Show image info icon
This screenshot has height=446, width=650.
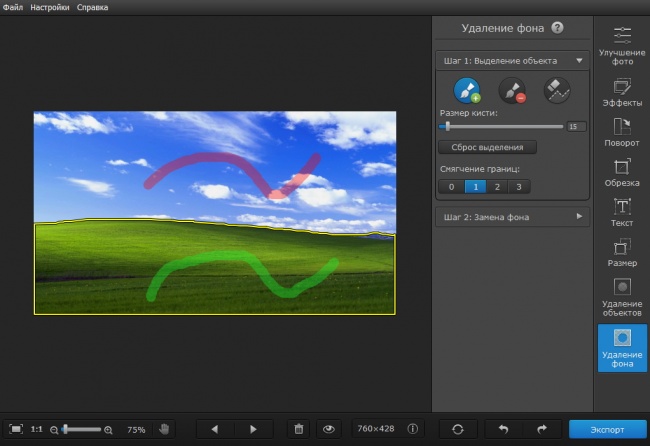(412, 429)
